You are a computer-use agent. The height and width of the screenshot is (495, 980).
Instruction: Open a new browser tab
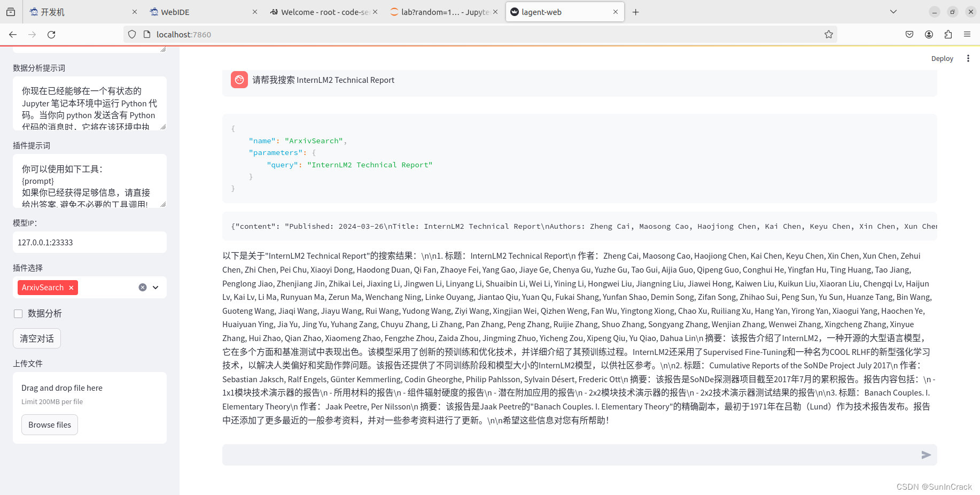click(x=635, y=12)
